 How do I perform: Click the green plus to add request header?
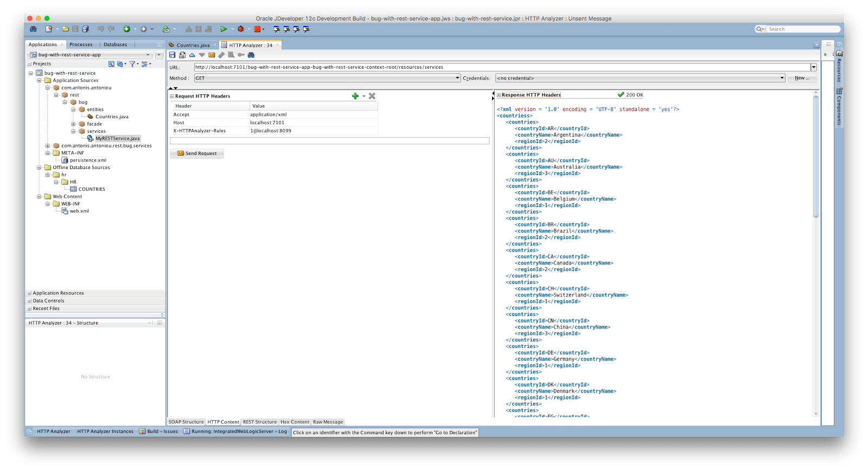(x=355, y=96)
